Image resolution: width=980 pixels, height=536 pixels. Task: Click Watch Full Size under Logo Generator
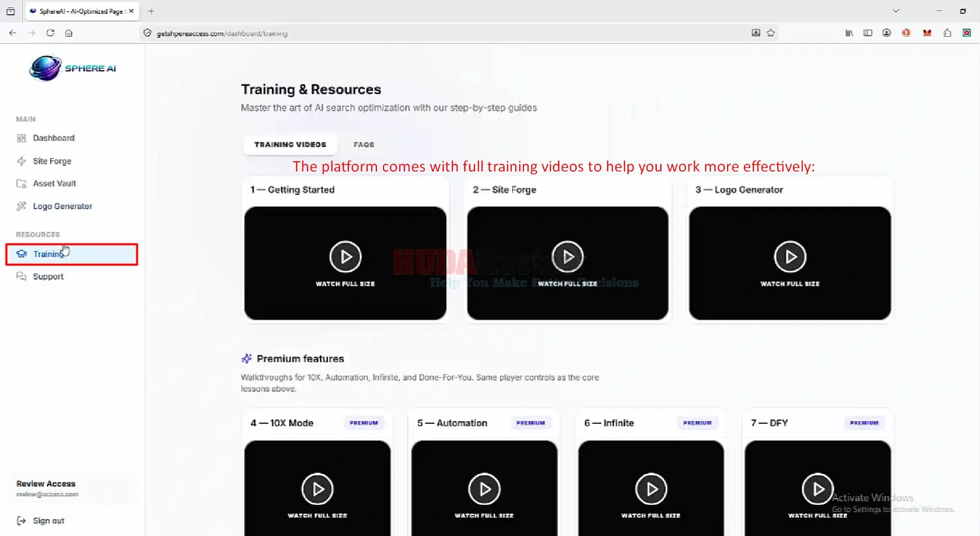[x=790, y=284]
